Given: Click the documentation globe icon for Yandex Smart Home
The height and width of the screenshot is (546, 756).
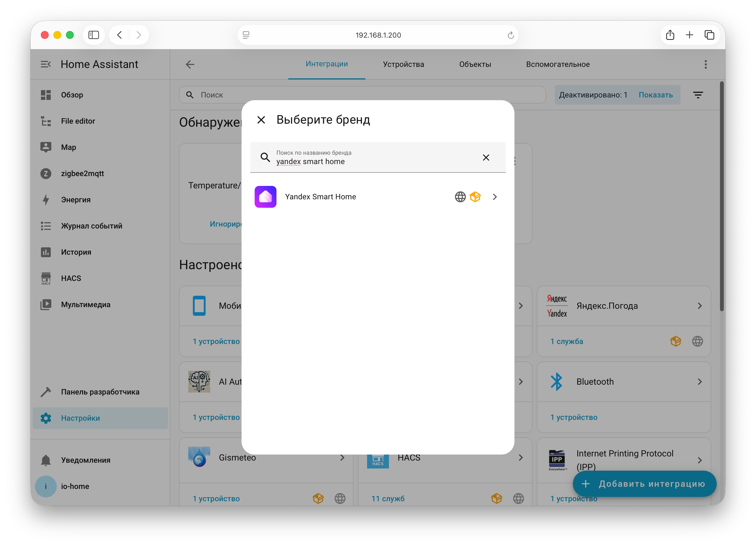Looking at the screenshot, I should 460,197.
